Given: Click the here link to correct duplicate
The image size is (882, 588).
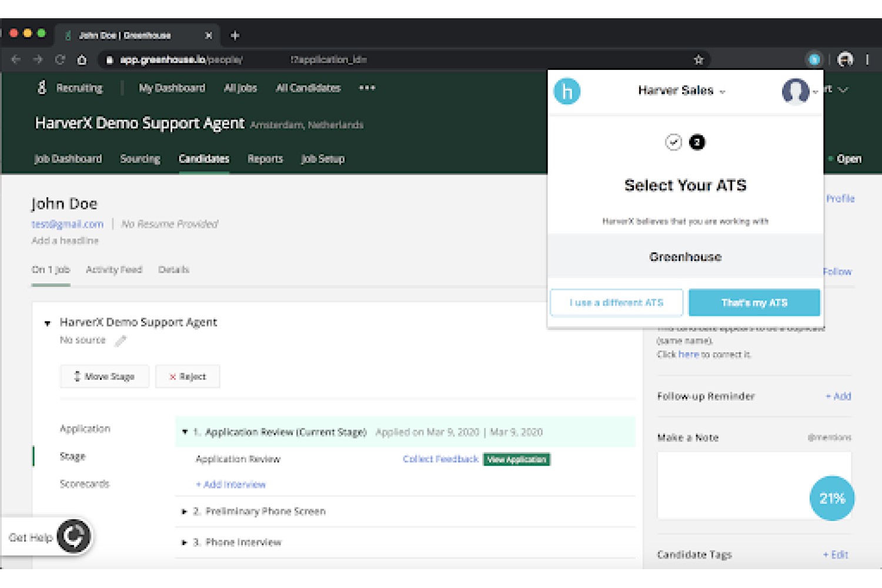Looking at the screenshot, I should pyautogui.click(x=689, y=355).
